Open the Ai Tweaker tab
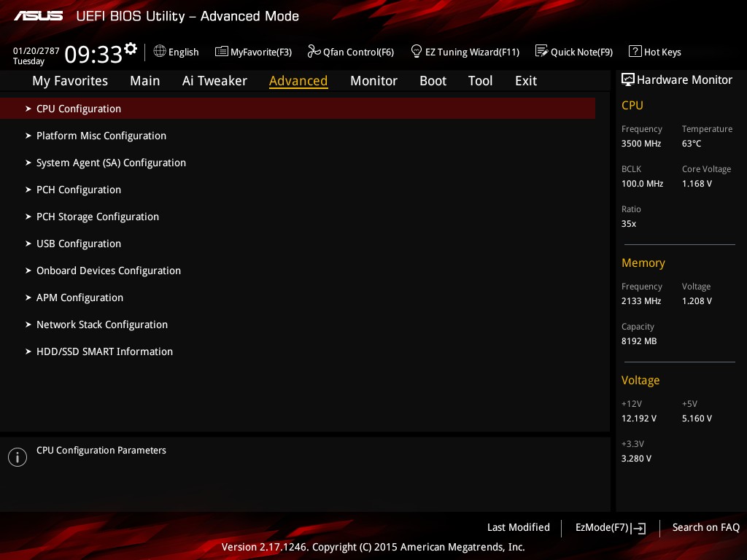Screen dimensions: 747x560 (x=214, y=81)
